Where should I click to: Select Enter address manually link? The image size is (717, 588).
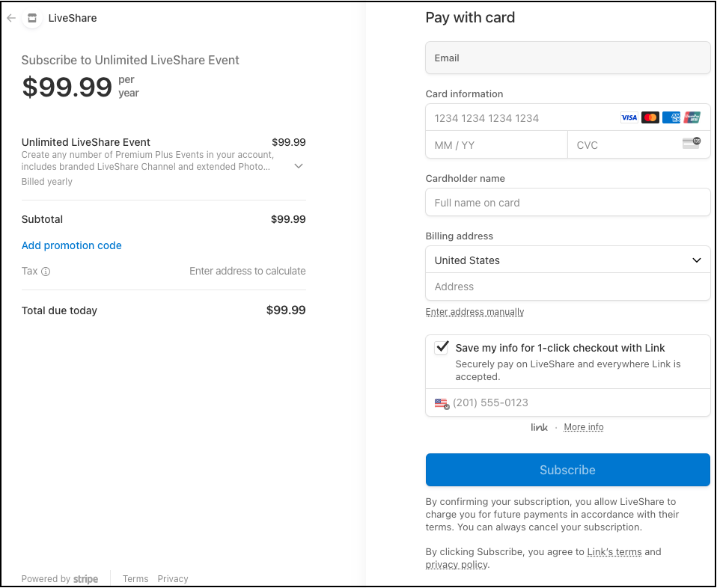[475, 312]
